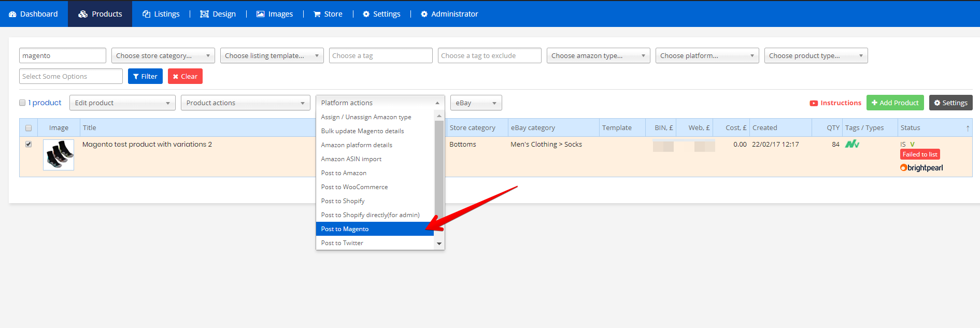
Task: Open the Design menu
Action: pos(218,14)
